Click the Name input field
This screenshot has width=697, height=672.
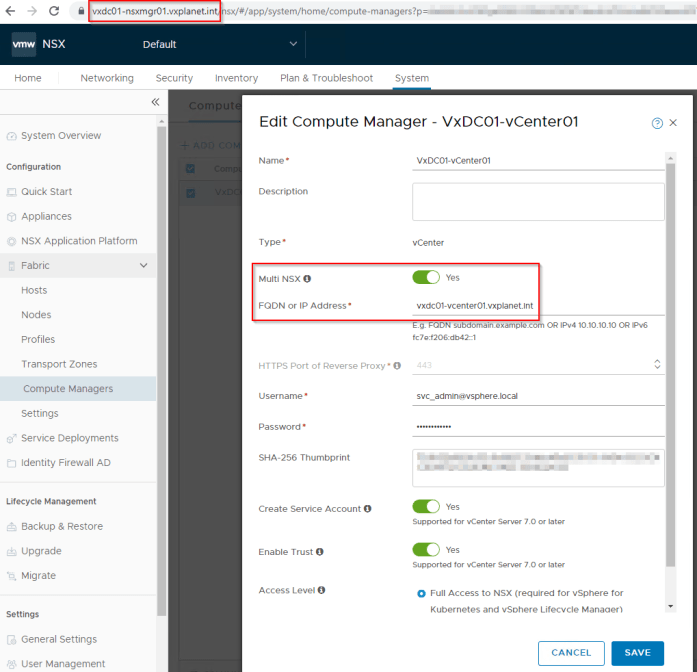538,161
